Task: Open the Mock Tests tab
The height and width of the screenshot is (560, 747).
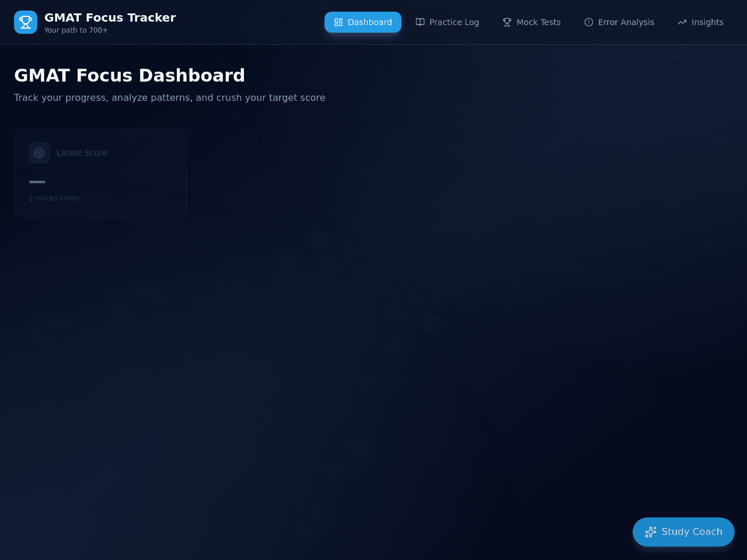Action: point(532,22)
